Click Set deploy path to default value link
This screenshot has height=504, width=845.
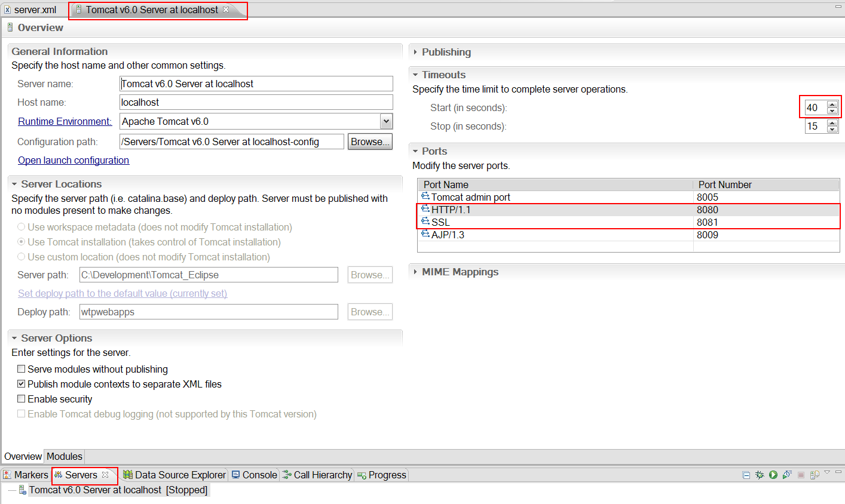(123, 293)
